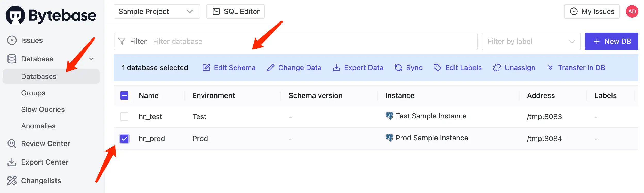644x193 pixels.
Task: Click the Environment column header
Action: tap(214, 95)
